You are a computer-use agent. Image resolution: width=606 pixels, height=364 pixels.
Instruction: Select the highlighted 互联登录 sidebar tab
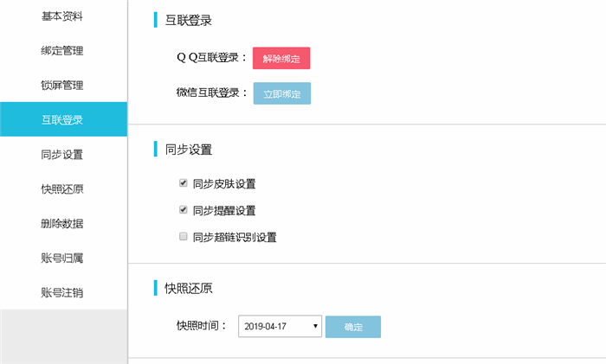[x=63, y=119]
